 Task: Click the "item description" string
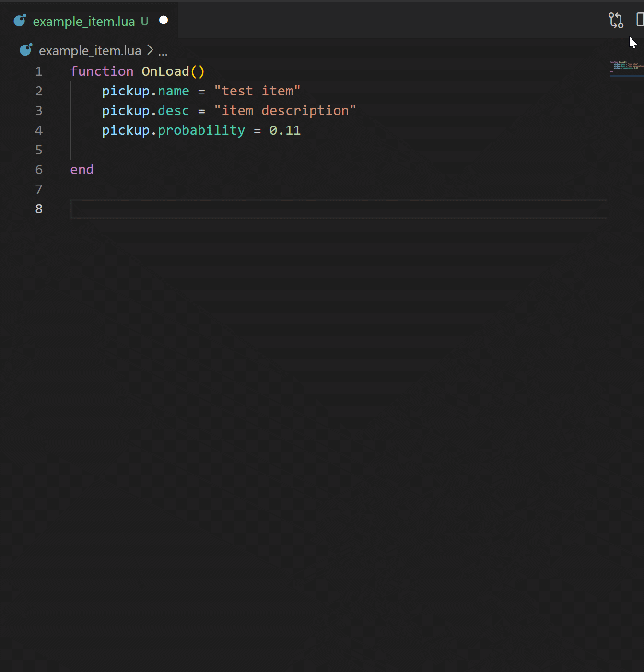pyautogui.click(x=285, y=111)
